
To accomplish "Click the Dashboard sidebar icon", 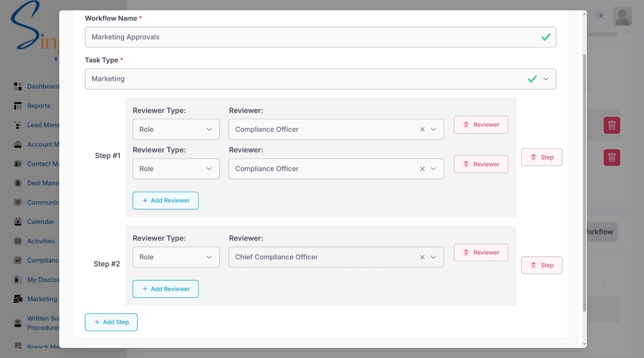I will [x=18, y=86].
